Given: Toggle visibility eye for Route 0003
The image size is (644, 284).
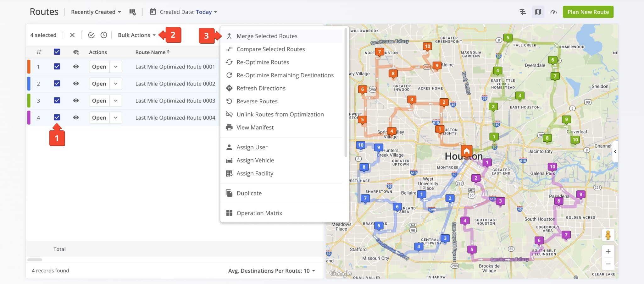Looking at the screenshot, I should coord(76,101).
